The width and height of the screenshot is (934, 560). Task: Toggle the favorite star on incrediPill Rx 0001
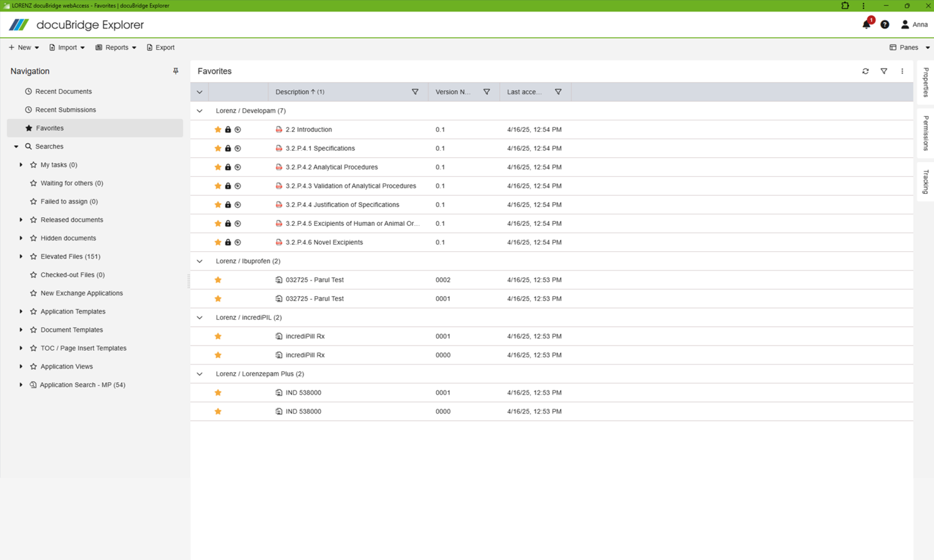pos(218,336)
